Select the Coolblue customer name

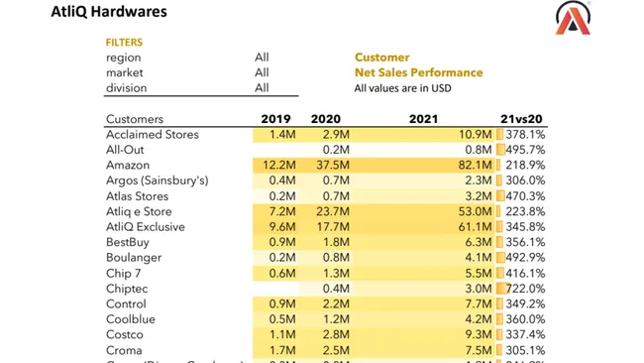coord(131,319)
